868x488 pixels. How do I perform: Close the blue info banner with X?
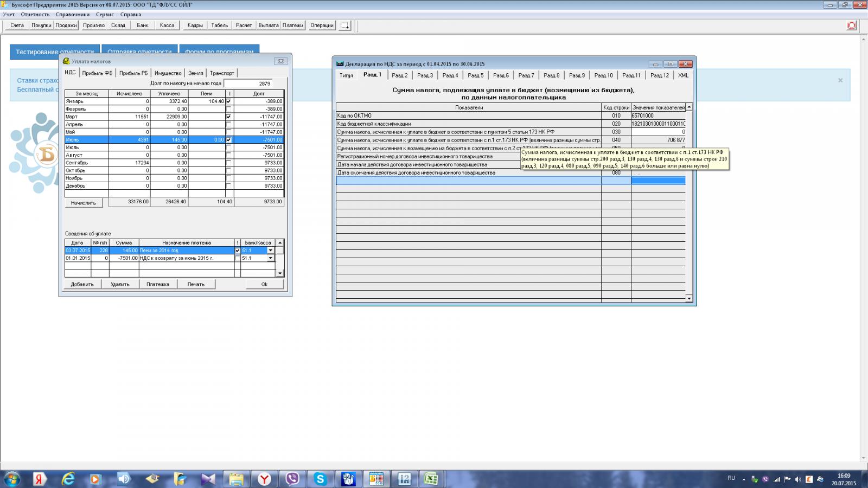pos(840,80)
